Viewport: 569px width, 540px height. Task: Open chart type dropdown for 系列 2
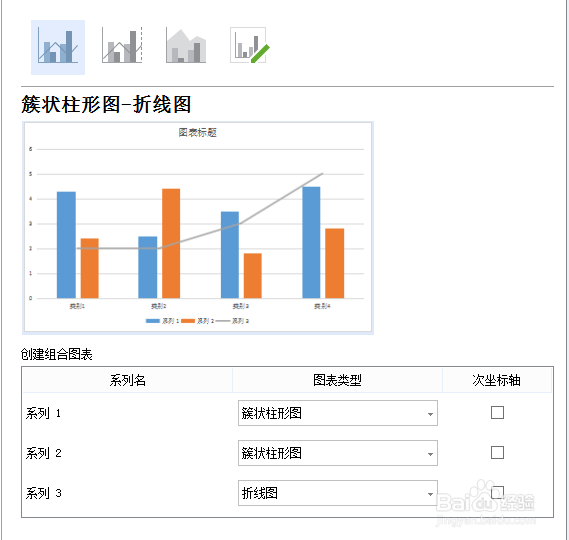338,453
